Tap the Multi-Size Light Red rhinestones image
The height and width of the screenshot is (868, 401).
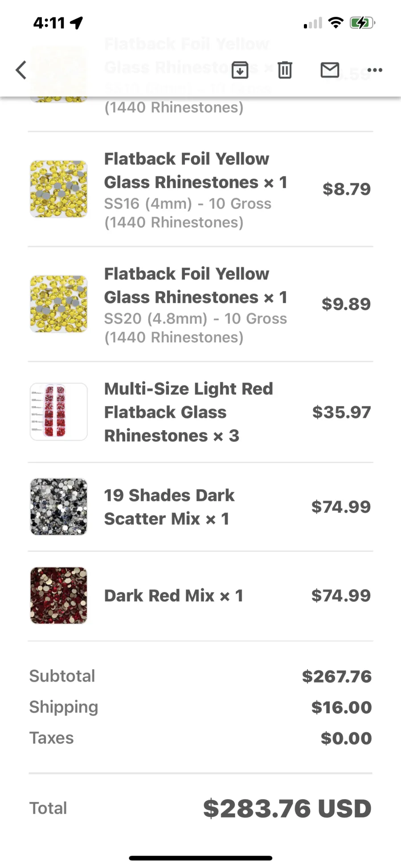pos(59,412)
